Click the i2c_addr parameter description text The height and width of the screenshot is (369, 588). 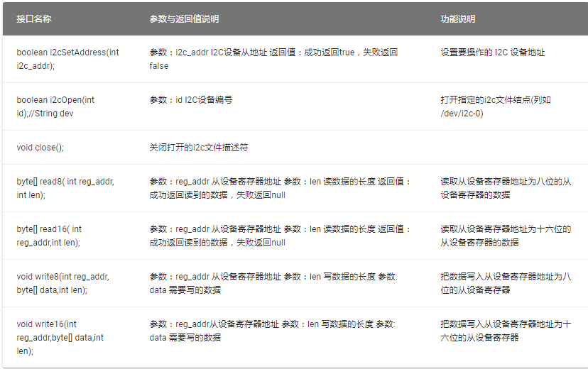coord(273,59)
